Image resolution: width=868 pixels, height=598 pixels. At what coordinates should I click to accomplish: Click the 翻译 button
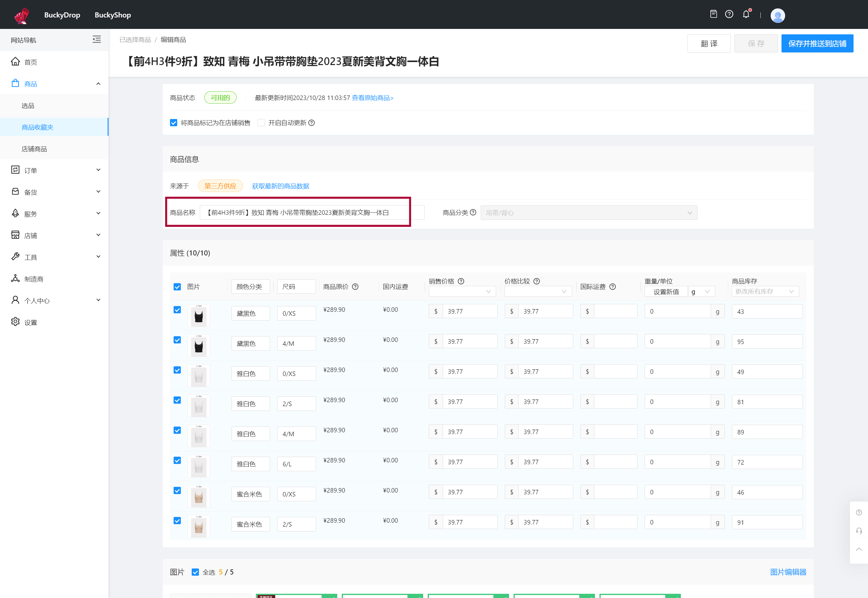[709, 43]
